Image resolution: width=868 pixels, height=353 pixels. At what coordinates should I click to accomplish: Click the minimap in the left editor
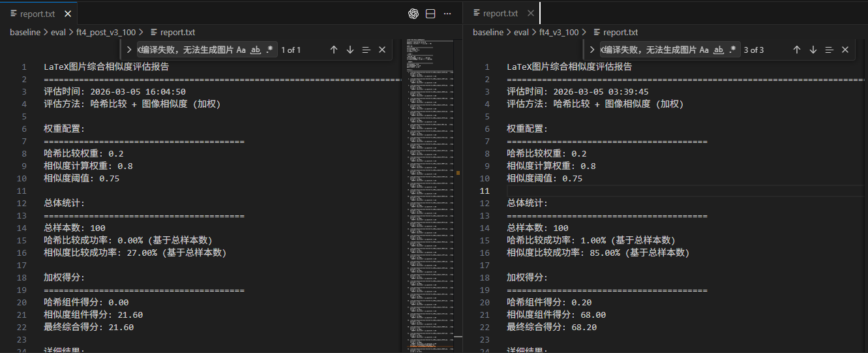click(x=429, y=196)
